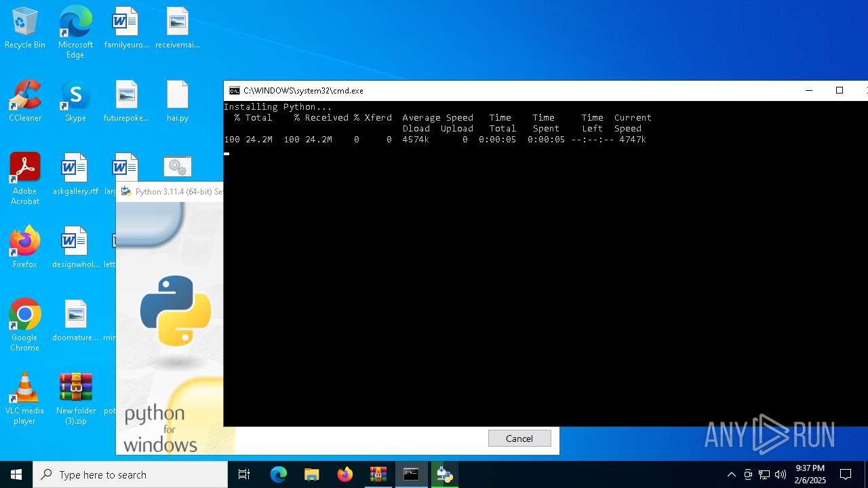
Task: Click the Python setup window title
Action: click(x=178, y=192)
